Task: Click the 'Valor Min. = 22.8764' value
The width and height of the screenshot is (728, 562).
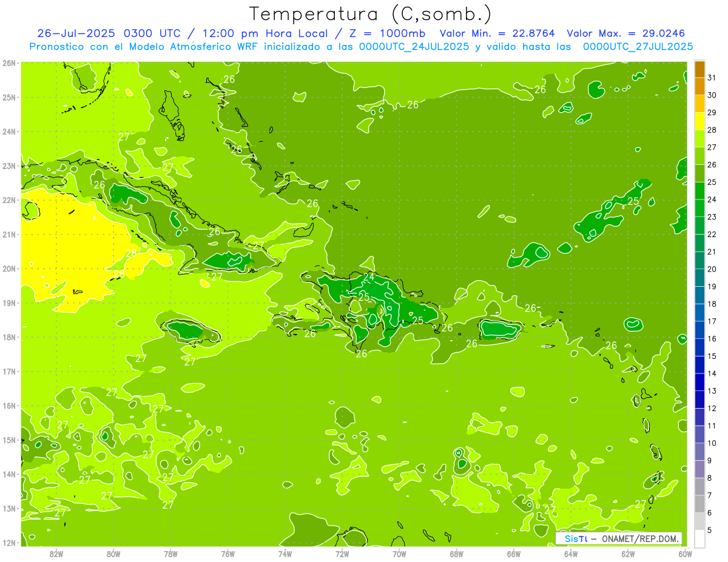Action: click(x=497, y=33)
